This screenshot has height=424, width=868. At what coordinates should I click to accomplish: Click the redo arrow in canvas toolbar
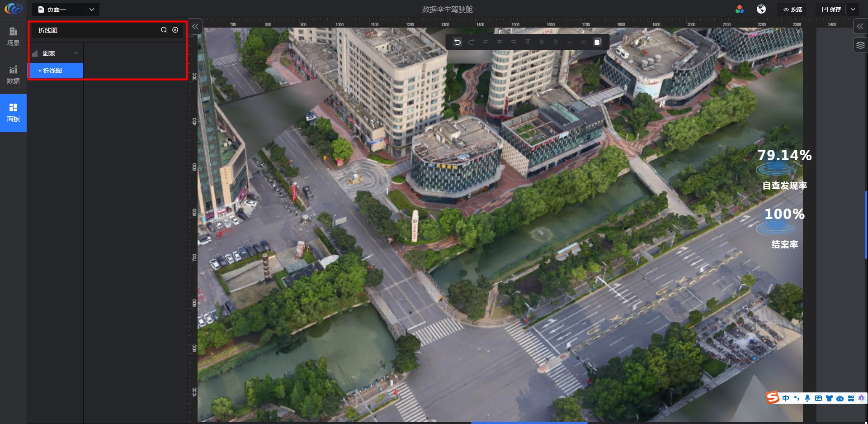(471, 42)
